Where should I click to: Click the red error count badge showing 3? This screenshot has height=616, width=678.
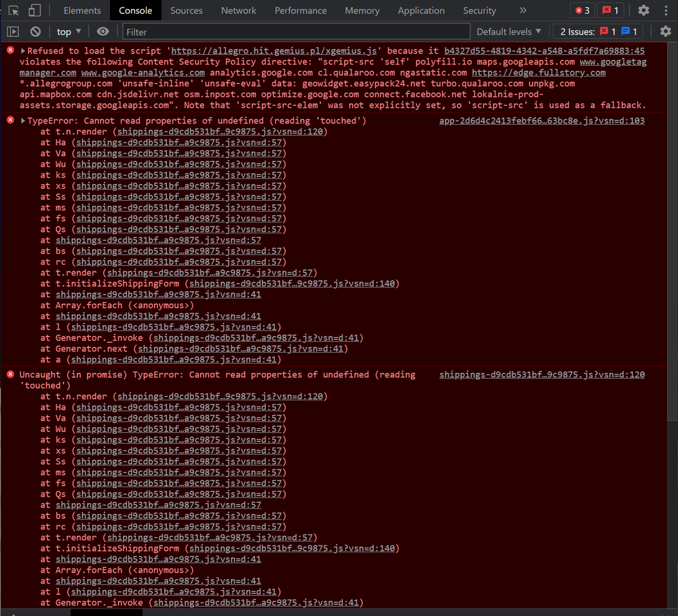[582, 10]
